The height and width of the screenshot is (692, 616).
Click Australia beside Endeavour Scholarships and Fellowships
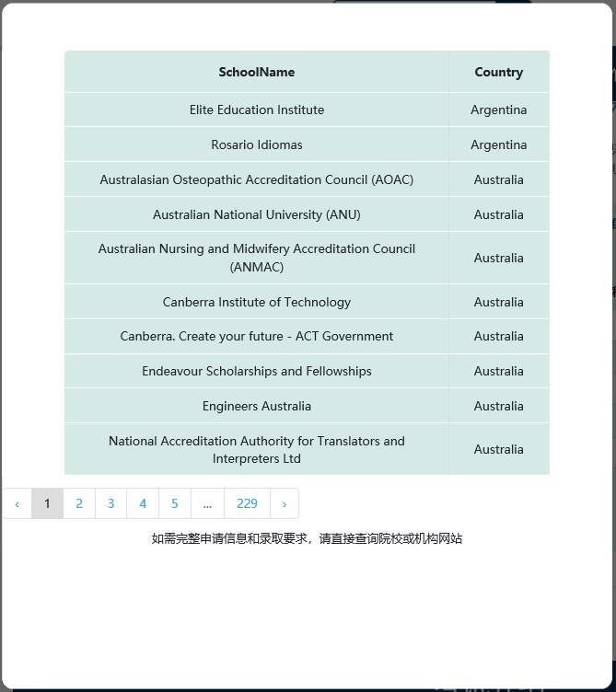(499, 371)
